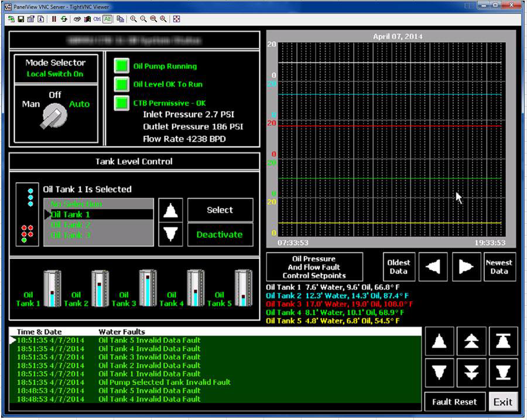Click the Oil Pump Running indicator

[121, 66]
